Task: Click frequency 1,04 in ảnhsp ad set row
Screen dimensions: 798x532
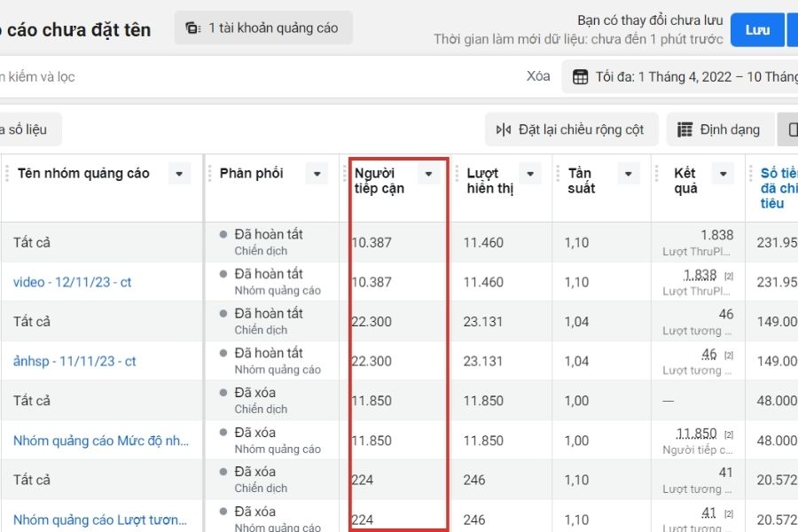Action: (x=576, y=362)
